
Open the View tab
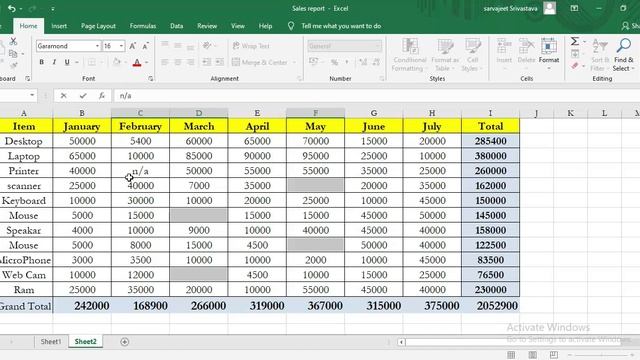coord(238,26)
